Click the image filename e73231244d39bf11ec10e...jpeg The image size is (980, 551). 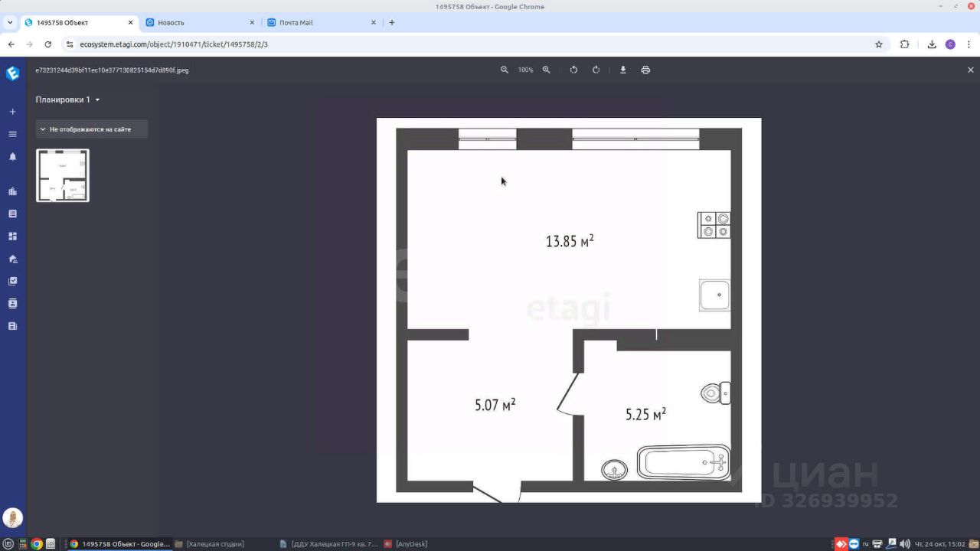point(112,70)
